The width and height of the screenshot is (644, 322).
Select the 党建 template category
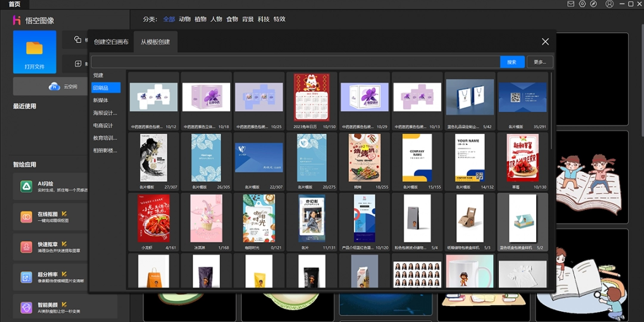98,75
